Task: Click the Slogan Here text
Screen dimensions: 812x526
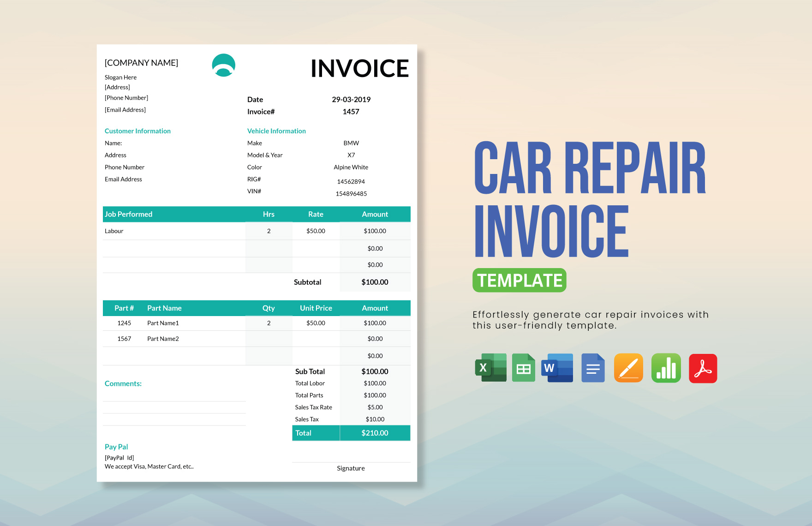Action: tap(120, 77)
